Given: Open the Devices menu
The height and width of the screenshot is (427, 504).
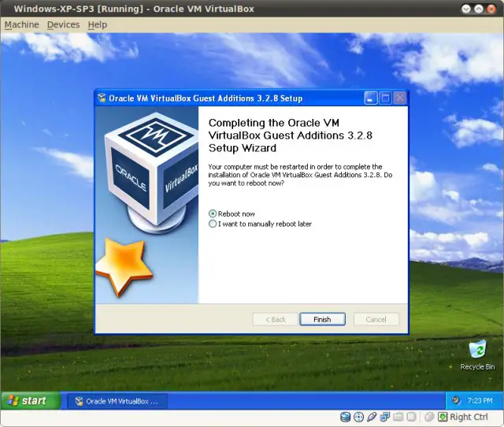Looking at the screenshot, I should [x=63, y=24].
